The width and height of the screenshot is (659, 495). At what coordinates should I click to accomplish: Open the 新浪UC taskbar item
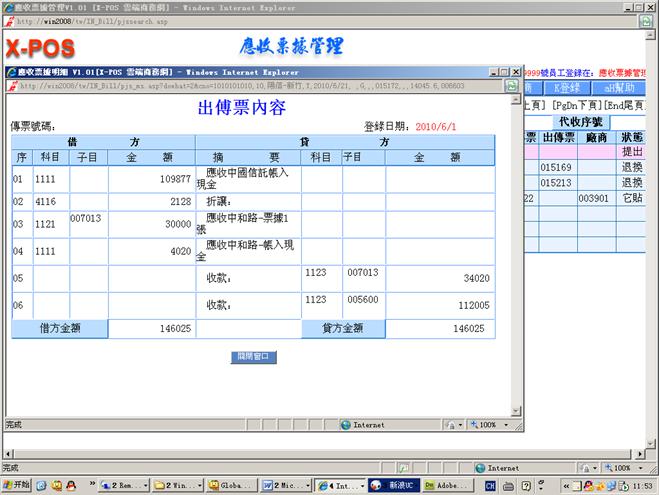pos(391,486)
